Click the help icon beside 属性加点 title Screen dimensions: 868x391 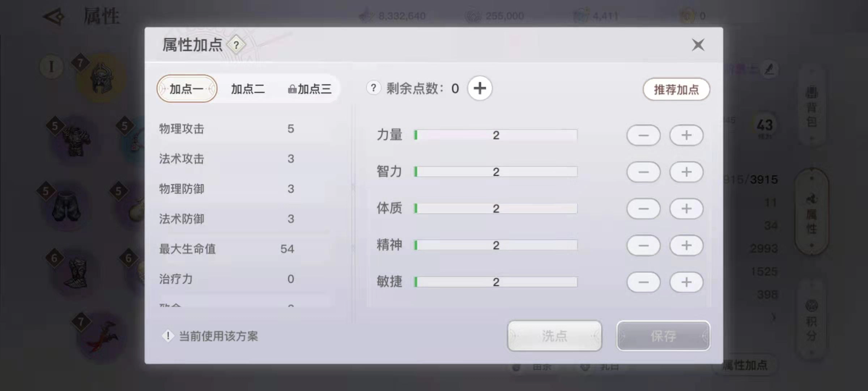tap(236, 45)
